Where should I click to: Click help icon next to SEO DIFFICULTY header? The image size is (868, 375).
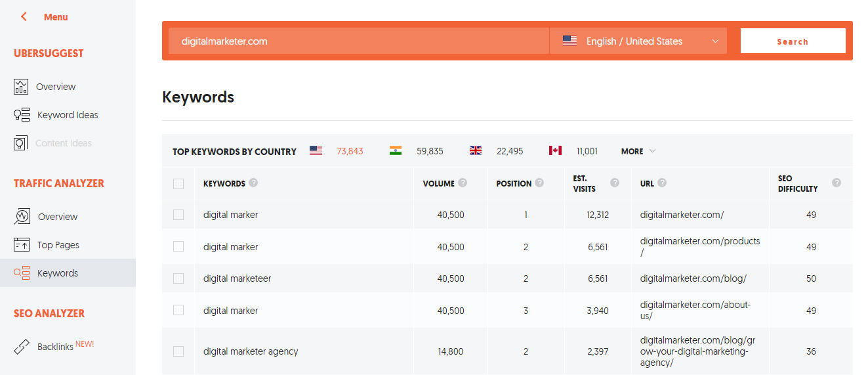(x=837, y=183)
